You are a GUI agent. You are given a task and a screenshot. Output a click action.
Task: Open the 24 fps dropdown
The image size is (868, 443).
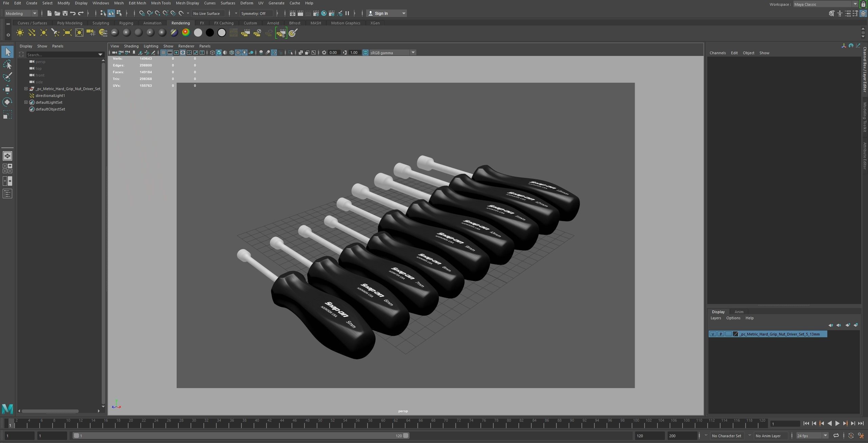[x=812, y=436]
